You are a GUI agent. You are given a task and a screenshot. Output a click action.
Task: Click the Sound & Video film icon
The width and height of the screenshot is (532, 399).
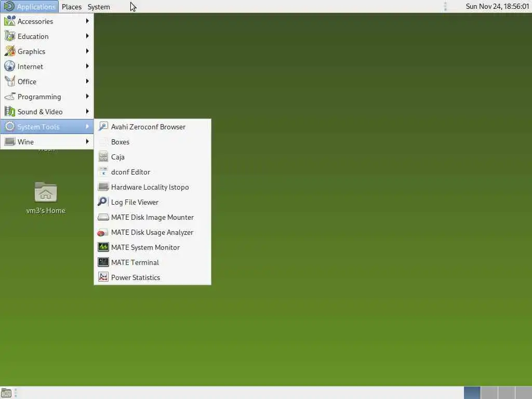[9, 112]
